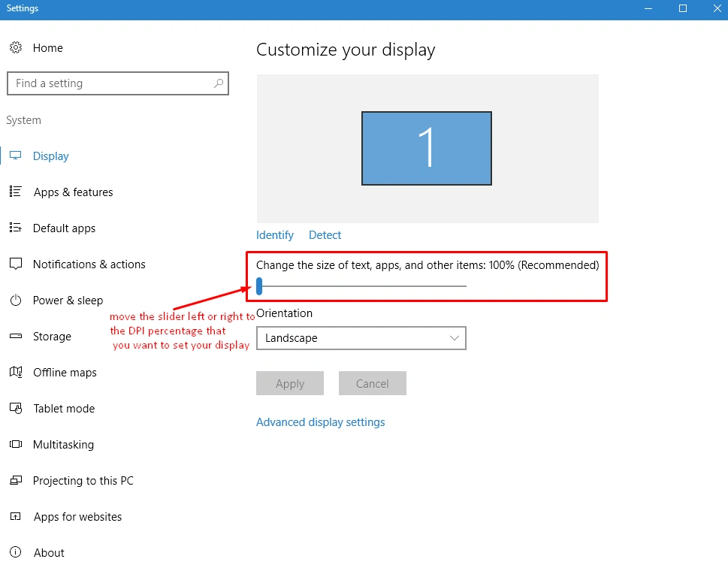Click the Multitasking icon

pyautogui.click(x=16, y=444)
